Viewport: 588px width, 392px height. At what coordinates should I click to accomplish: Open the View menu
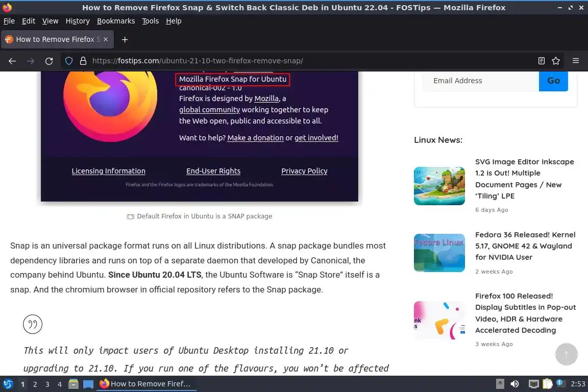pos(50,21)
